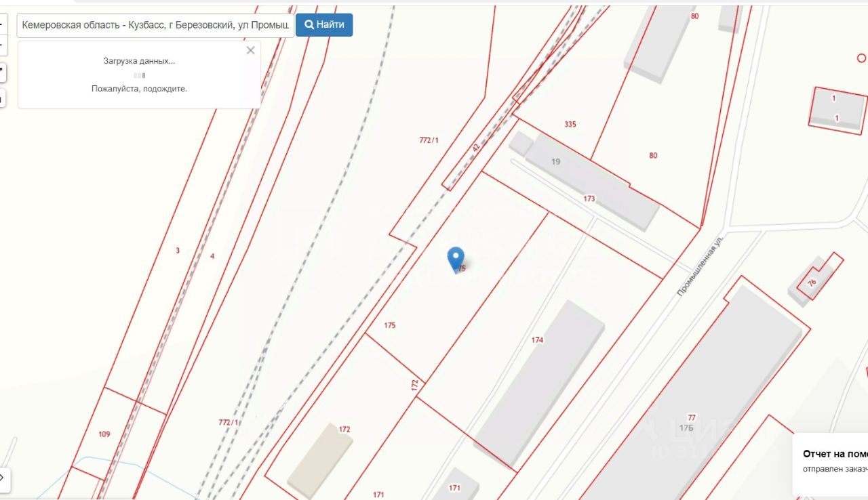Click the Найти search button
The width and height of the screenshot is (868, 500).
(324, 24)
